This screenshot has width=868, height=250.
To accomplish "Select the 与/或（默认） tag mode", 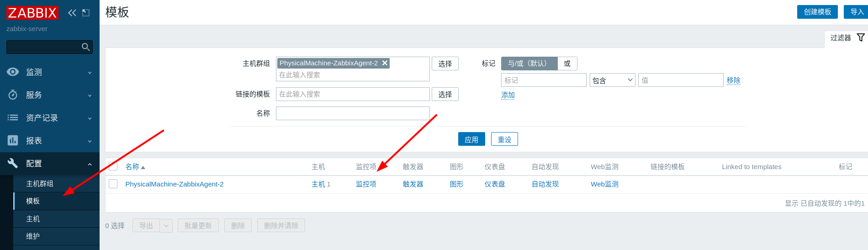I will tap(529, 64).
